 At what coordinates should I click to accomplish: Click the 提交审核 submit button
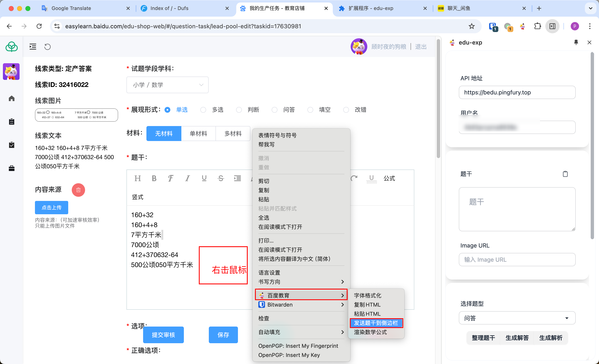(163, 335)
